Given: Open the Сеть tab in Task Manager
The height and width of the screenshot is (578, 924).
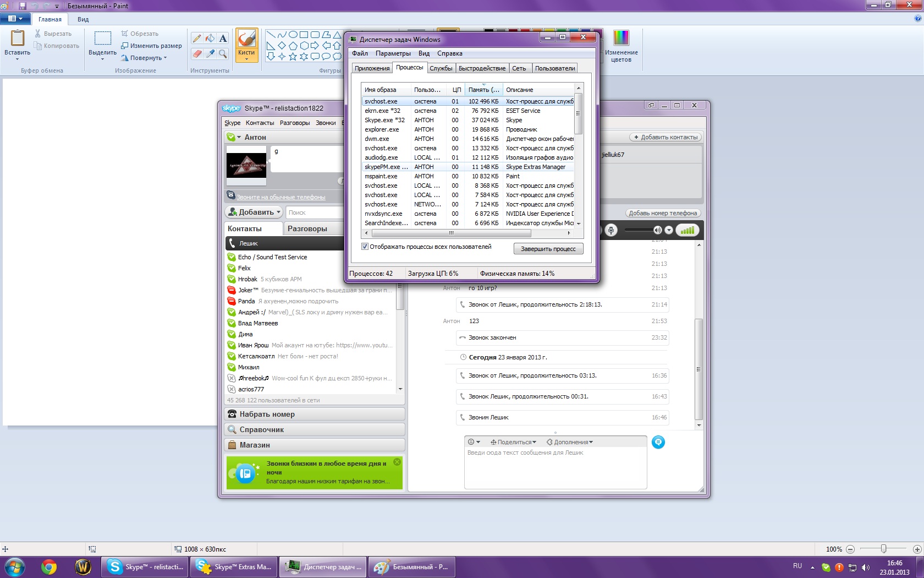Looking at the screenshot, I should pos(519,68).
